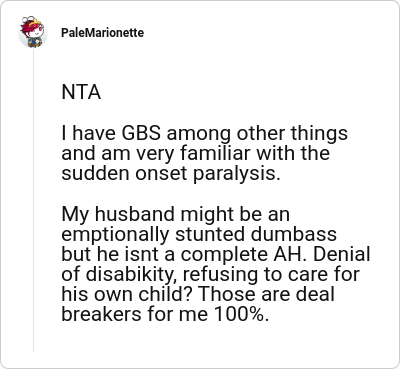The width and height of the screenshot is (400, 369).
Task: Click the word breakers
Action: [101, 314]
